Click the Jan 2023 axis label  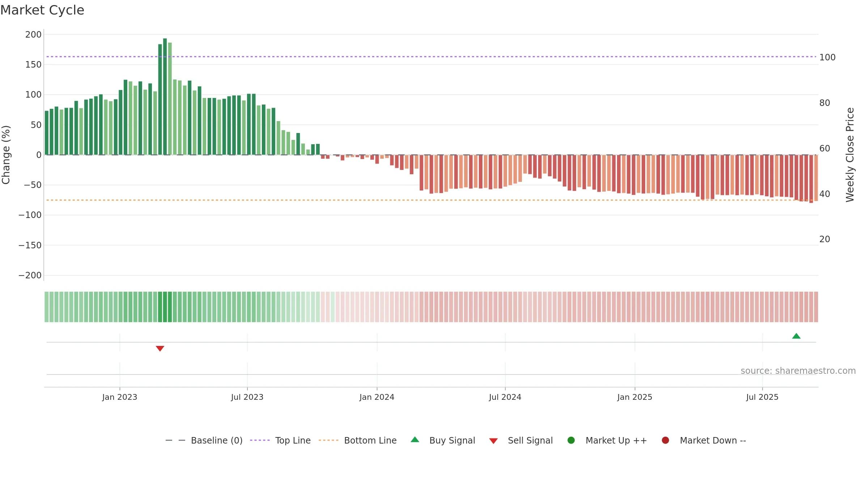[x=120, y=397]
